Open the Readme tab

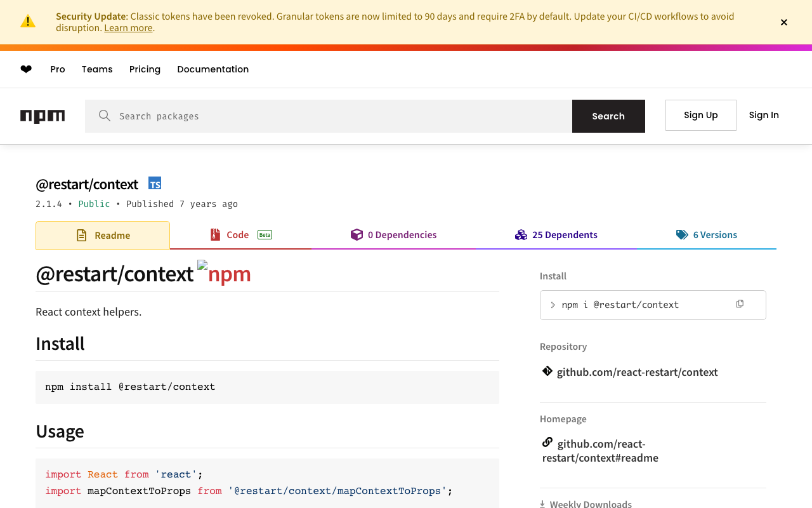103,235
